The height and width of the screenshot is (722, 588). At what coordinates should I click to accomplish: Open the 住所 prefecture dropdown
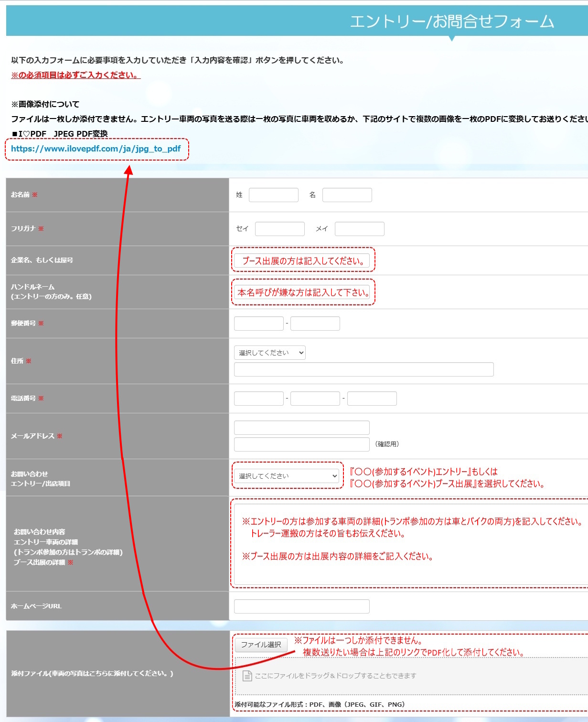pyautogui.click(x=269, y=353)
